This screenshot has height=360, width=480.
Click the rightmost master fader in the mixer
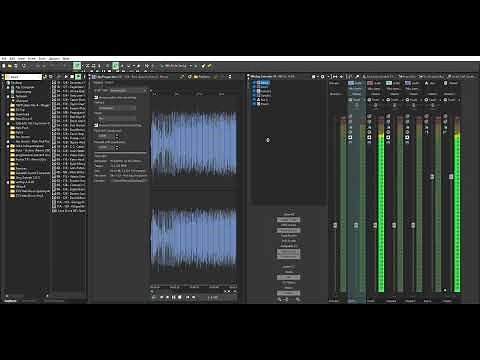coord(451,176)
